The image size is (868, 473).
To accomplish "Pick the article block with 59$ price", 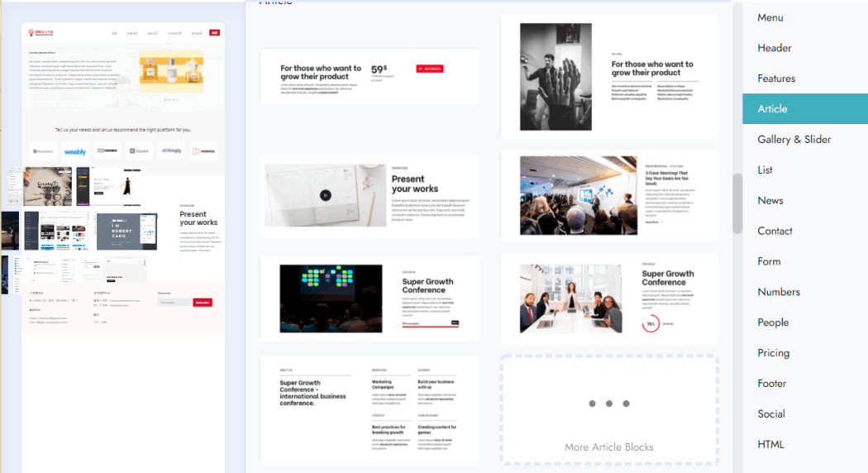I will click(370, 76).
